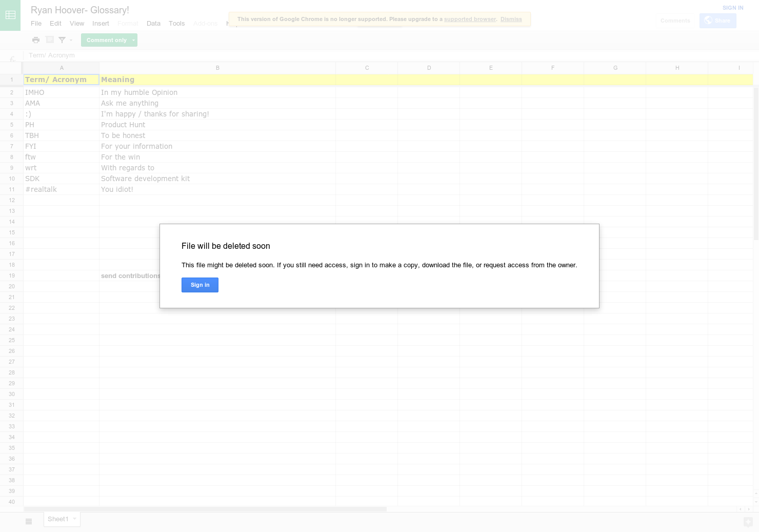Viewport: 759px width, 532px height.
Task: Open the greyed Add-ons menu
Action: [x=205, y=24]
